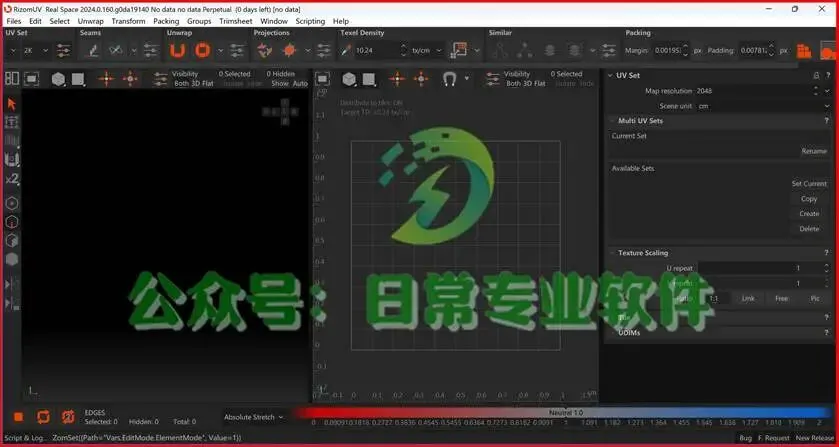Click the first Projections icon
Viewport: 839px width, 447px height.
[x=264, y=51]
